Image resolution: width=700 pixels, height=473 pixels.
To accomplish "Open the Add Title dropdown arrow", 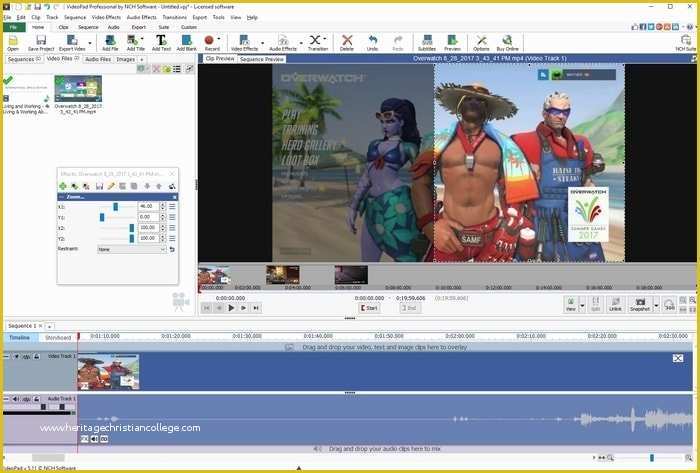I will pyautogui.click(x=142, y=39).
